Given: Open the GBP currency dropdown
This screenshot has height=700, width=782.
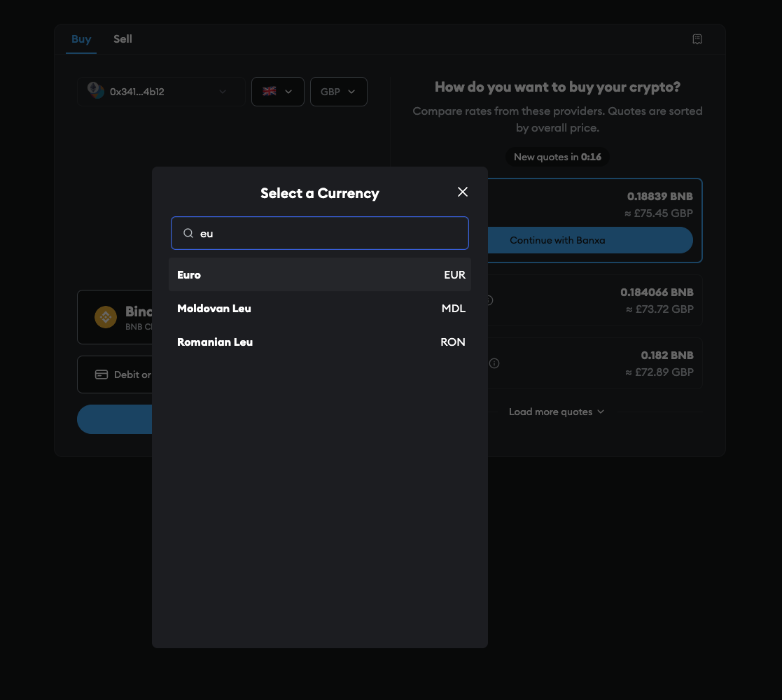Looking at the screenshot, I should (338, 91).
